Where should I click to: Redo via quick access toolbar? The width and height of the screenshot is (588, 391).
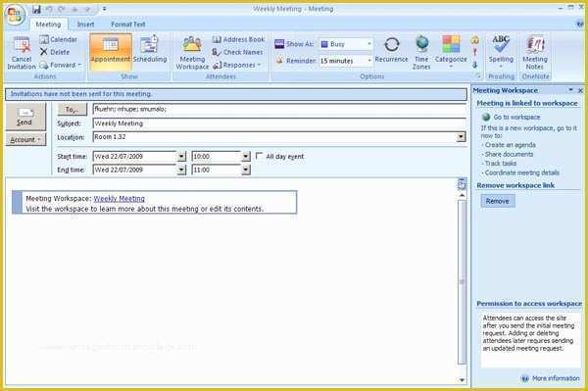[62, 9]
